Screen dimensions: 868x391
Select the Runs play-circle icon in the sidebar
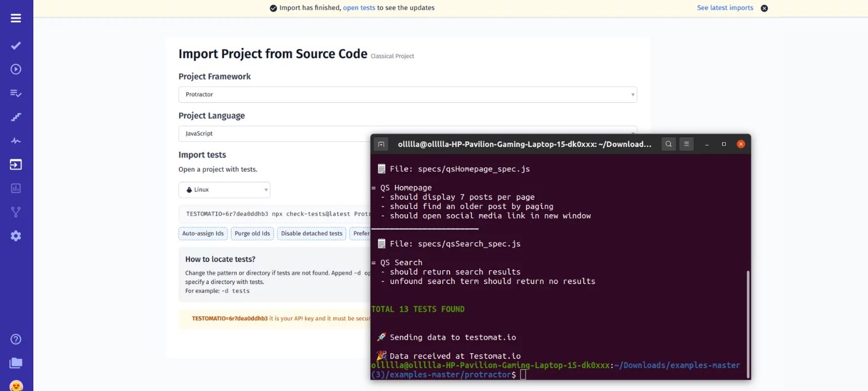pos(16,69)
